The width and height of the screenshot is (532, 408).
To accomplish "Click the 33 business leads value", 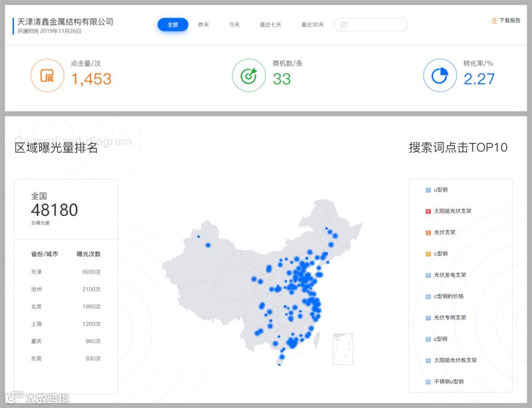I will 282,79.
